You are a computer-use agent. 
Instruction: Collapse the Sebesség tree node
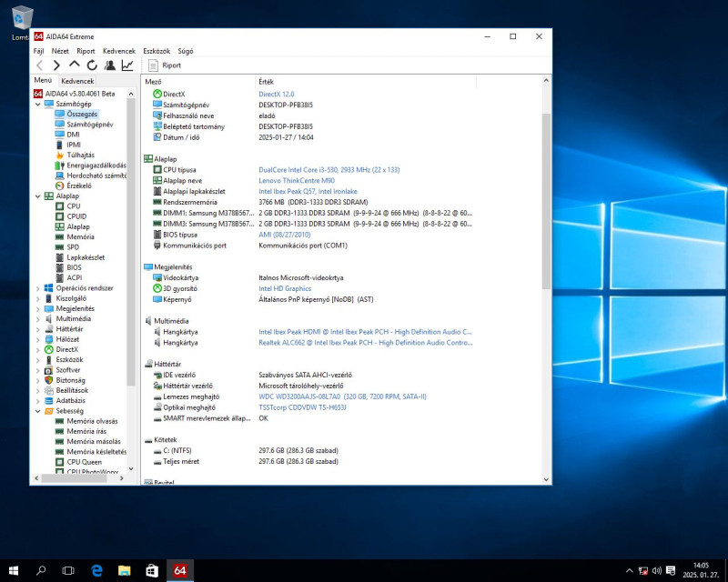tap(37, 411)
